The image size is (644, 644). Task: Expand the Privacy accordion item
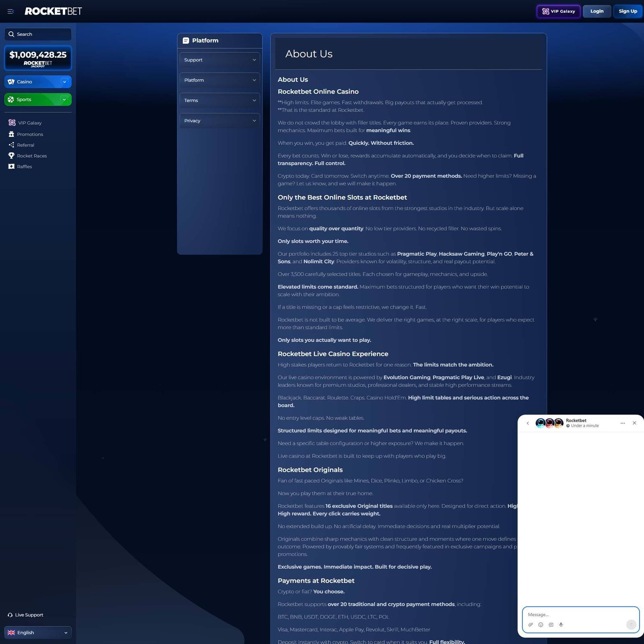pyautogui.click(x=220, y=121)
